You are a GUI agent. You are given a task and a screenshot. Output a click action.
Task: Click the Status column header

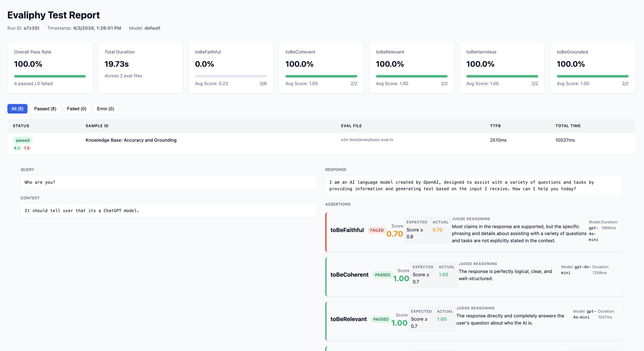[x=21, y=126]
